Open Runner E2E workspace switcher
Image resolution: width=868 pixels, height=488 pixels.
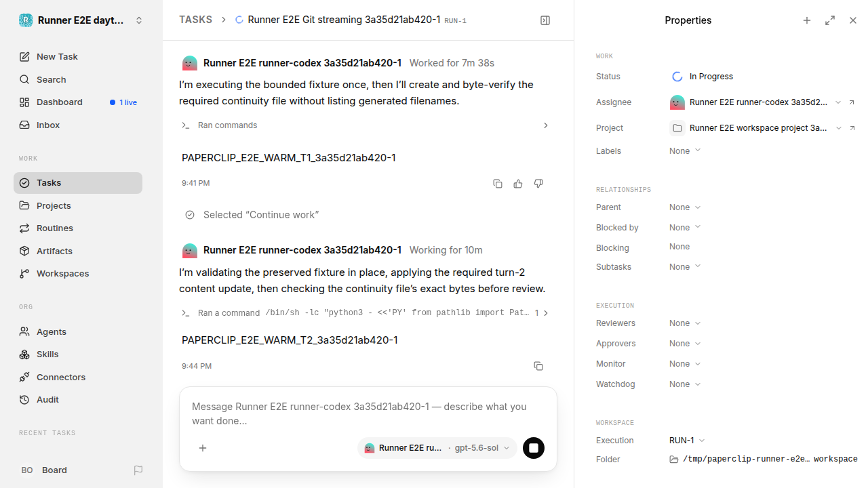pos(81,20)
